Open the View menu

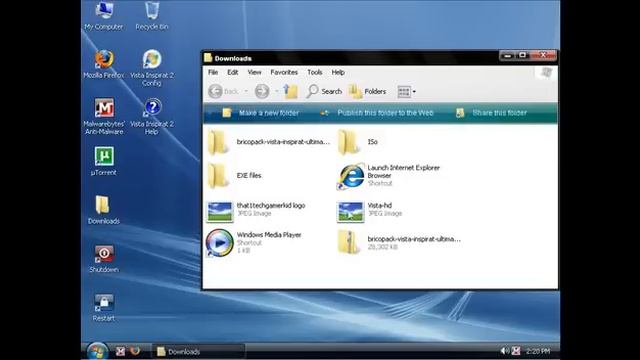254,72
